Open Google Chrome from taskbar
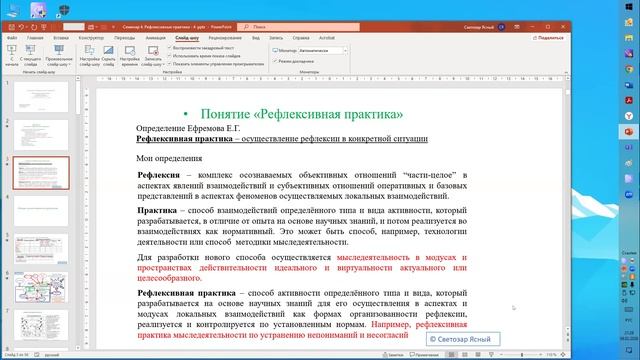Image resolution: width=640 pixels, height=360 pixels. point(629,69)
